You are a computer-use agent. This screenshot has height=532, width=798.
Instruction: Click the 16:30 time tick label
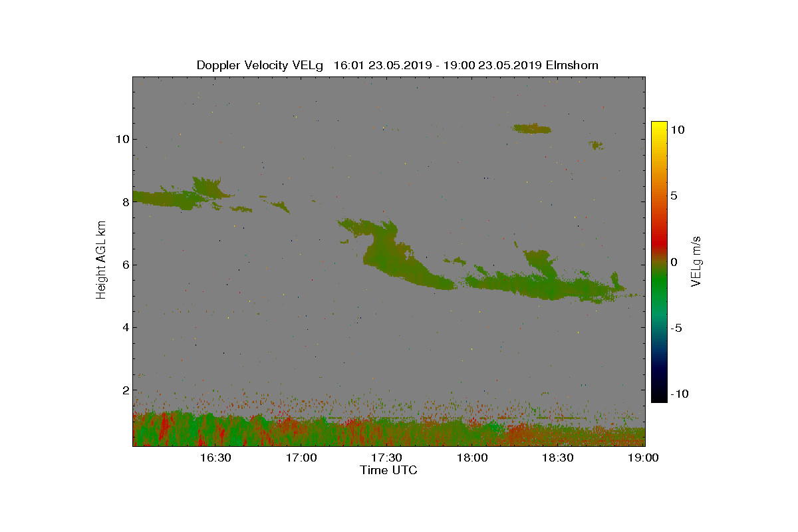[215, 458]
